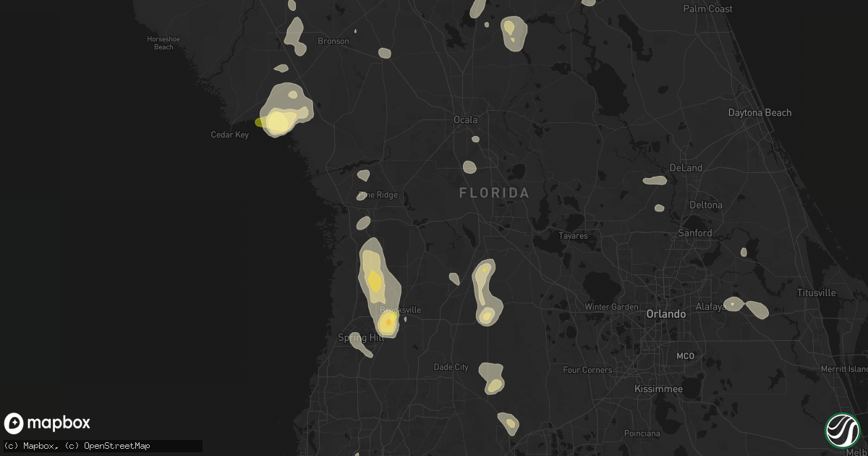Click the bright yellow storm cell near Cedar Key
This screenshot has height=456, width=868.
[278, 121]
